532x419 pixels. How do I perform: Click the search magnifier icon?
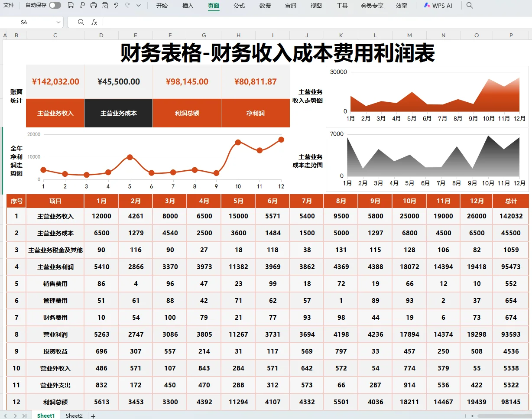click(470, 6)
